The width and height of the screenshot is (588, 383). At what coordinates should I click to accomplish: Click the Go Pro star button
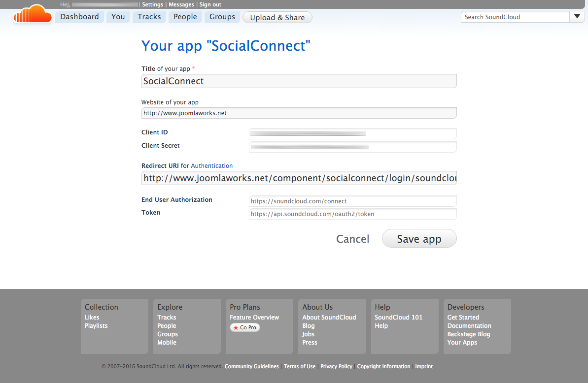tap(245, 327)
